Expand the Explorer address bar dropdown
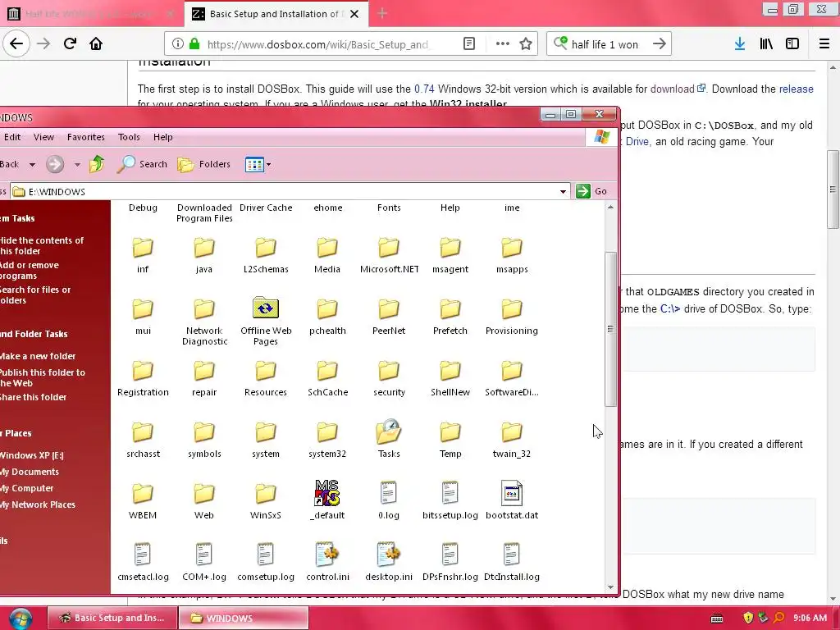Image resolution: width=840 pixels, height=630 pixels. point(563,191)
